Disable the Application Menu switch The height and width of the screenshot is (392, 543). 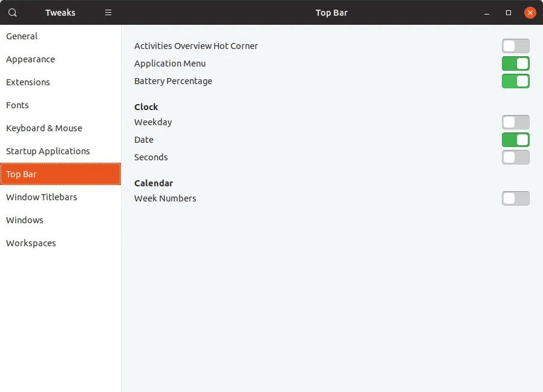515,64
